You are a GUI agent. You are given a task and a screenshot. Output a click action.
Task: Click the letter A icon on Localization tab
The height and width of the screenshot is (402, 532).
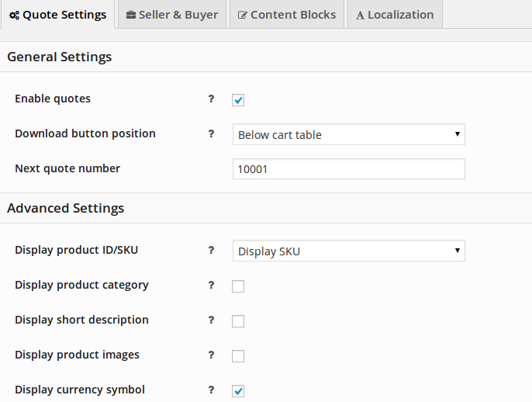361,16
